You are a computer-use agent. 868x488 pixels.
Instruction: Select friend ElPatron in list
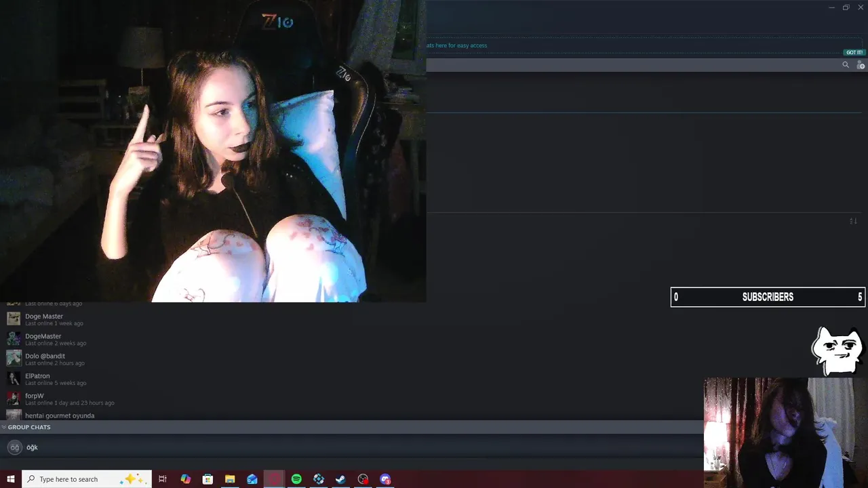coord(37,376)
